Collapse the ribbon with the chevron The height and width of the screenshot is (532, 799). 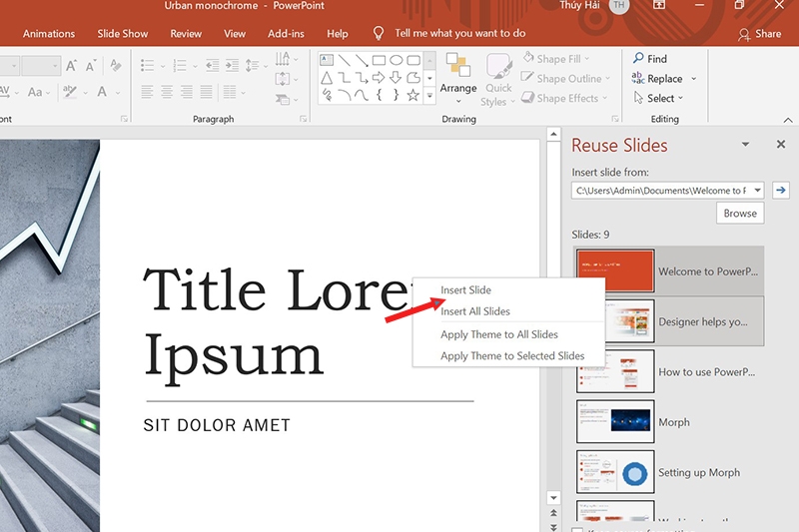(788, 120)
